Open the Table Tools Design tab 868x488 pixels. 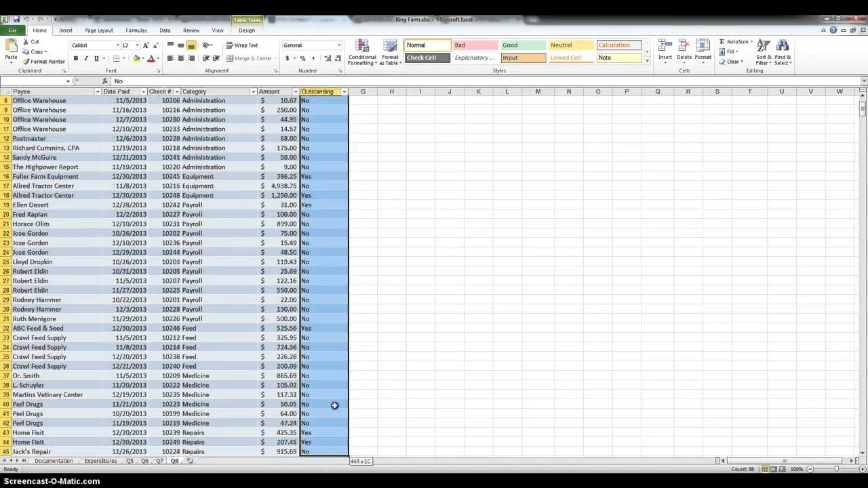pos(247,30)
